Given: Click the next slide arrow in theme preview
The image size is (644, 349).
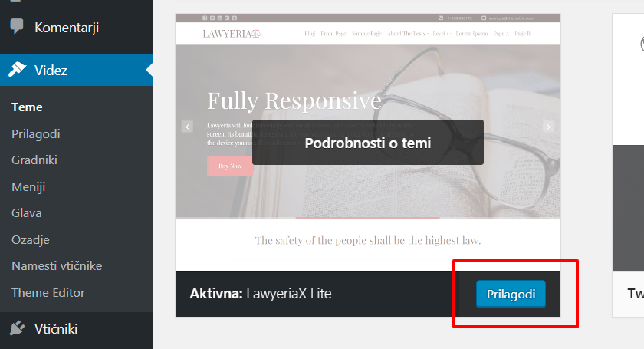Looking at the screenshot, I should (549, 127).
